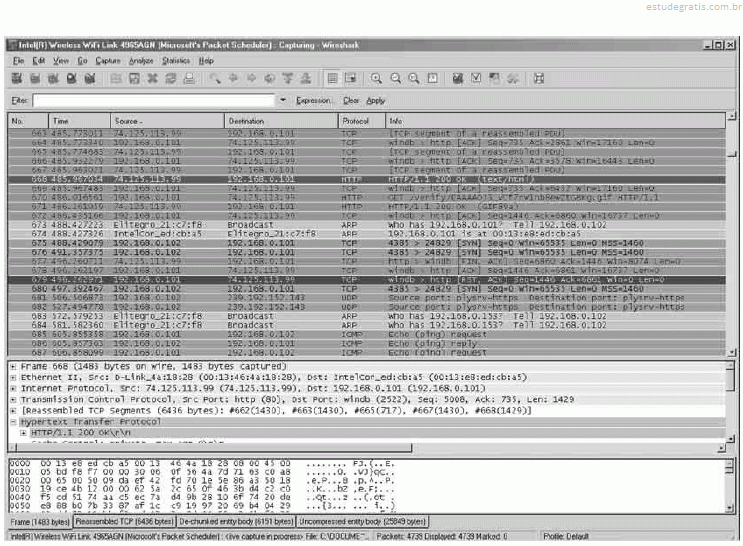
Task: Open the Help menu
Action: click(206, 61)
